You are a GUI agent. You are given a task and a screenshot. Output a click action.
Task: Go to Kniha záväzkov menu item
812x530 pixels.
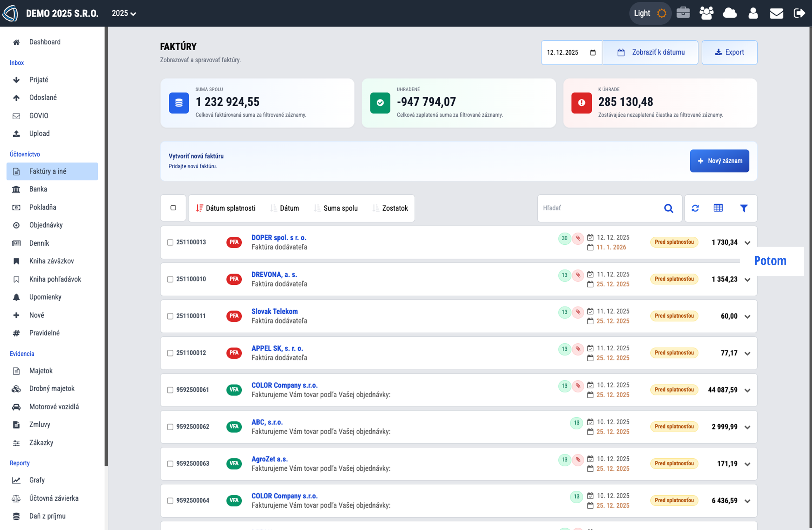[51, 261]
